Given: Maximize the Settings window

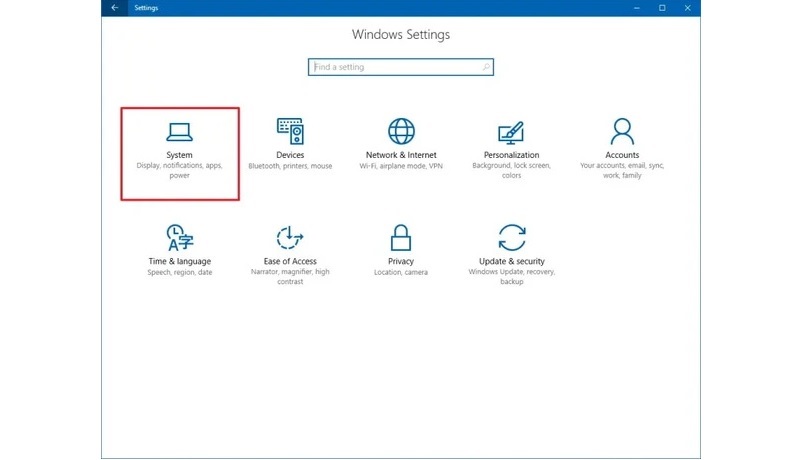Looking at the screenshot, I should [x=662, y=8].
